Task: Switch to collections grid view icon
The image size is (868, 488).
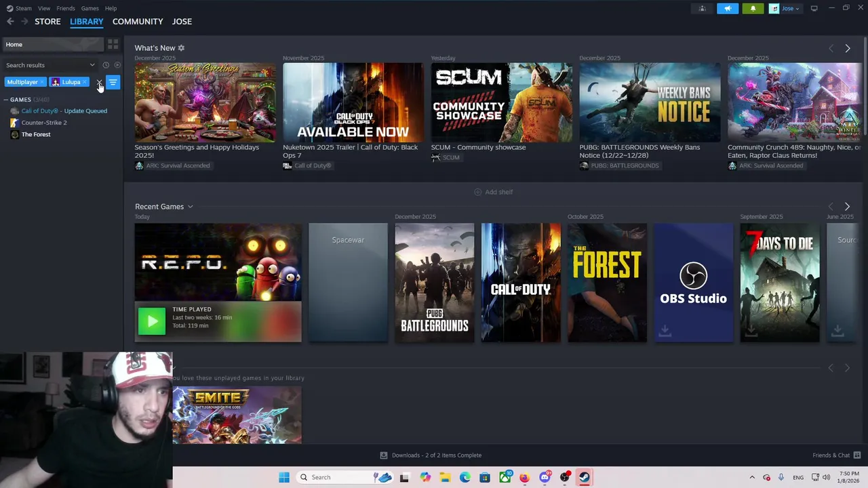Action: (x=113, y=44)
